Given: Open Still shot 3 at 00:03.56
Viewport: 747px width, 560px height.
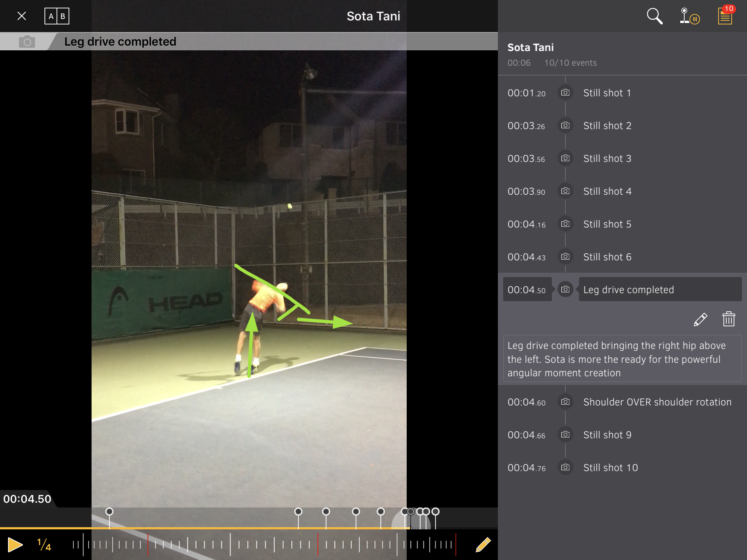Looking at the screenshot, I should click(607, 159).
